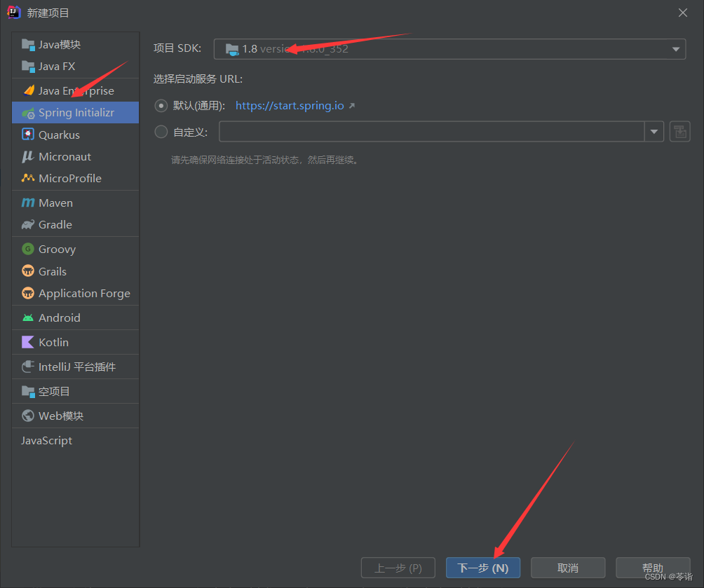Click the MicroProfile icon
The height and width of the screenshot is (588, 704).
pos(28,178)
